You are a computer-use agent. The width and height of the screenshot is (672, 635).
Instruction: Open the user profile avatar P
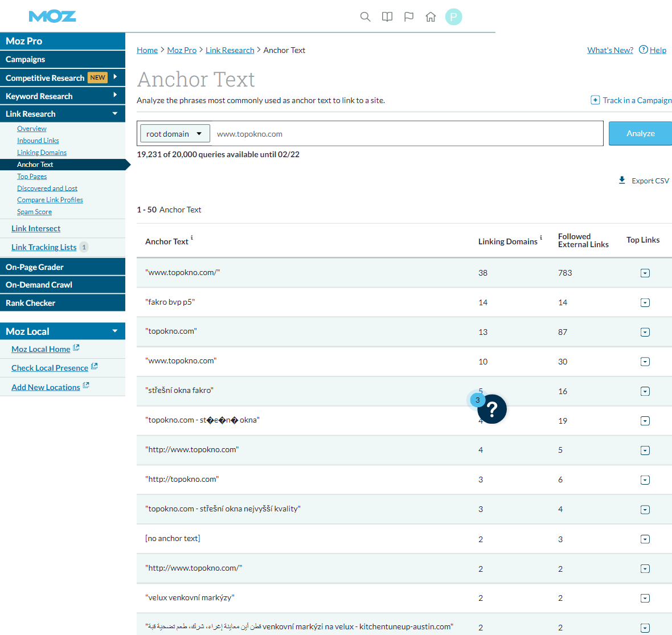453,17
